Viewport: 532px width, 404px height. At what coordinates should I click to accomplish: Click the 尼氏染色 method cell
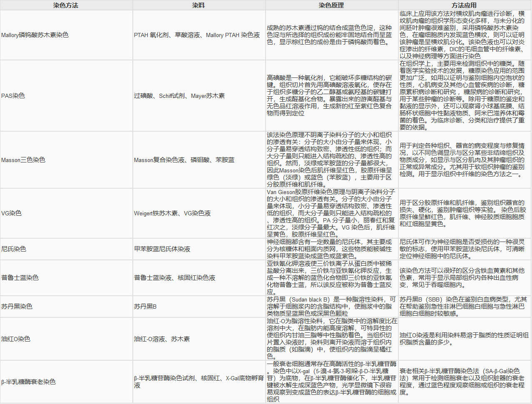coord(14,249)
